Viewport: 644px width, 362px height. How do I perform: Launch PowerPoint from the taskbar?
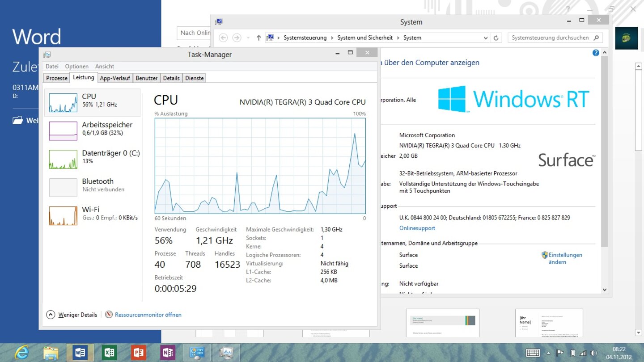(x=139, y=353)
